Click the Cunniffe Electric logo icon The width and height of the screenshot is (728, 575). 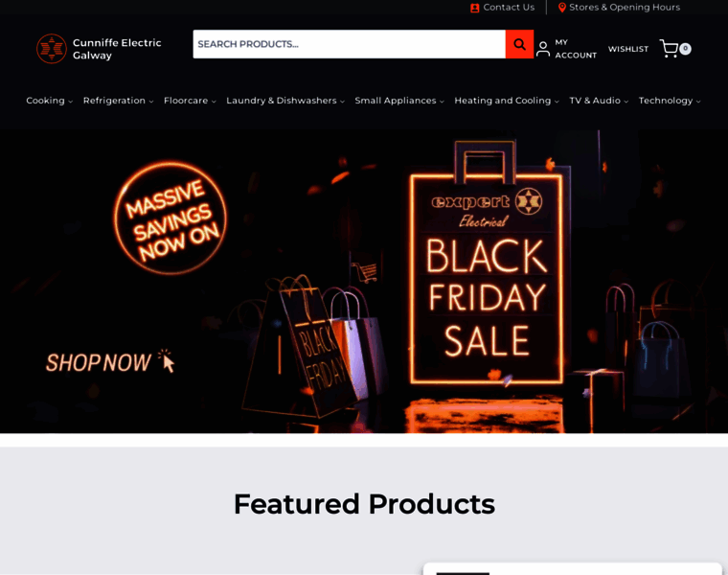click(x=52, y=48)
